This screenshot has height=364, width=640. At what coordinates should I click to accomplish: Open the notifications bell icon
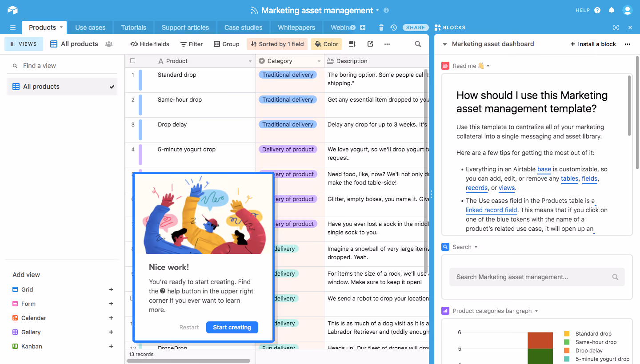pyautogui.click(x=612, y=10)
